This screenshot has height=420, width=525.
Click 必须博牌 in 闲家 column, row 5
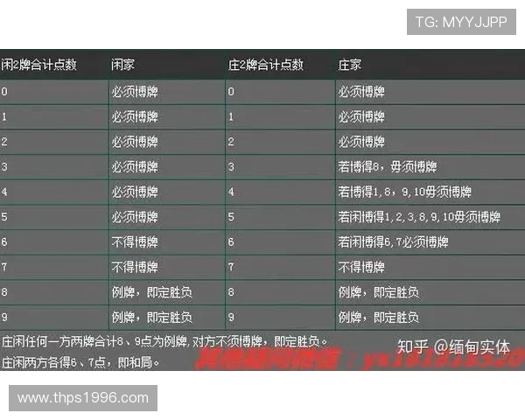[x=135, y=217]
